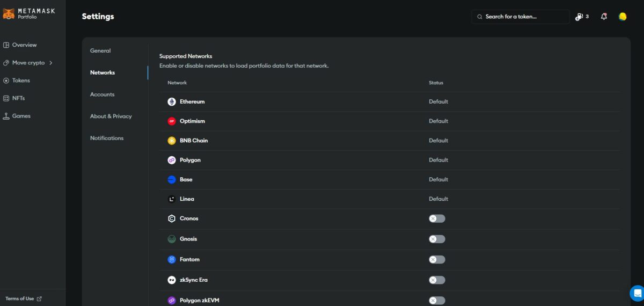Viewport: 644px width, 306px height.
Task: Open the support chat bubble icon
Action: tap(637, 293)
